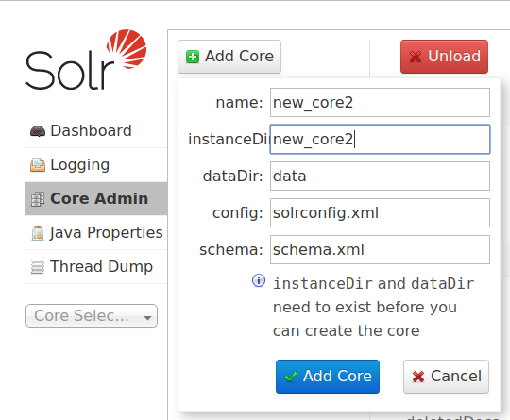Click the Solr logo
The height and width of the screenshot is (420, 510).
pyautogui.click(x=86, y=59)
